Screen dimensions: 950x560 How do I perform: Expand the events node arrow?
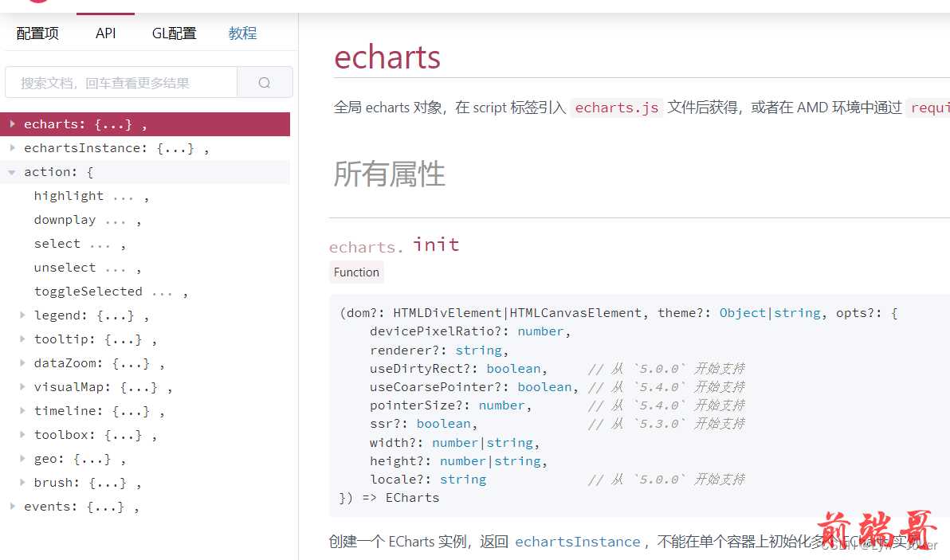12,506
